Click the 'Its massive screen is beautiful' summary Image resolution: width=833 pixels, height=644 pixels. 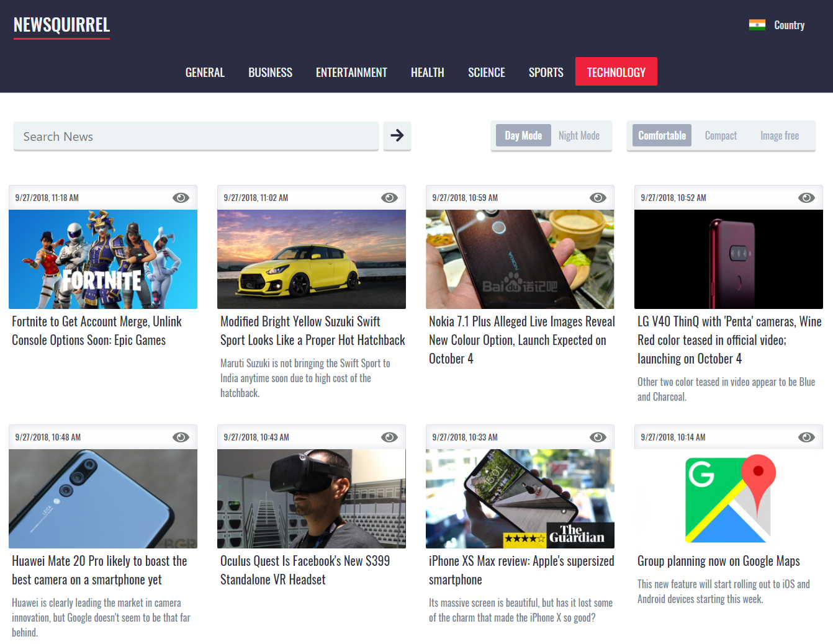(521, 610)
